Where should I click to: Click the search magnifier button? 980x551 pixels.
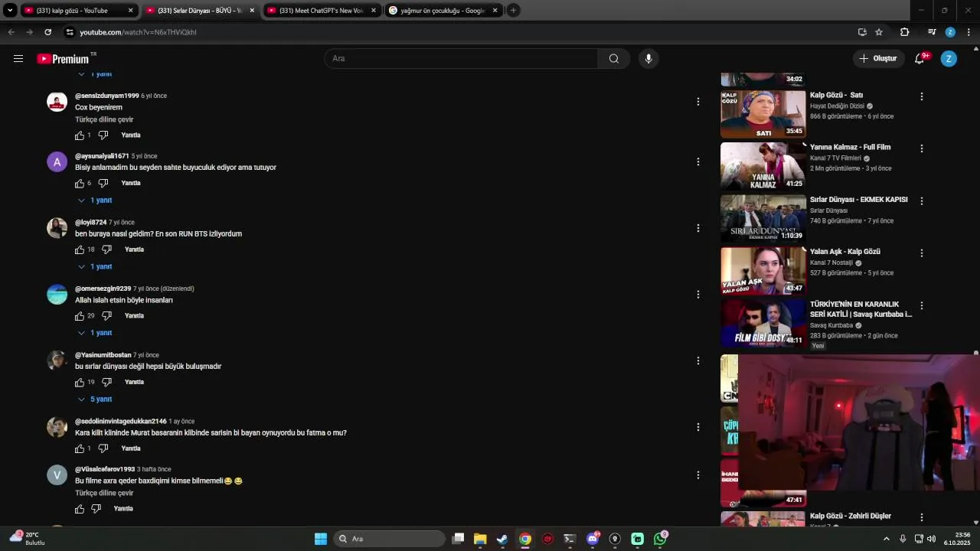pyautogui.click(x=614, y=59)
